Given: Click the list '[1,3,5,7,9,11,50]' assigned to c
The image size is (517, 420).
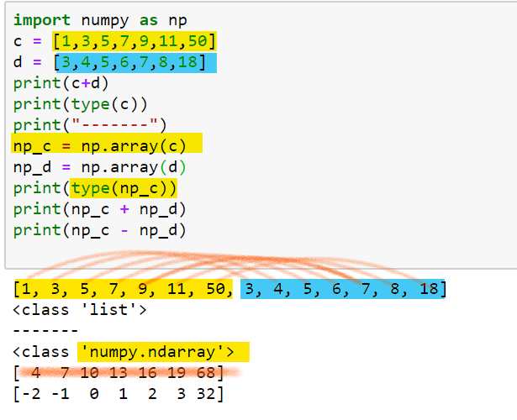Looking at the screenshot, I should tap(135, 41).
